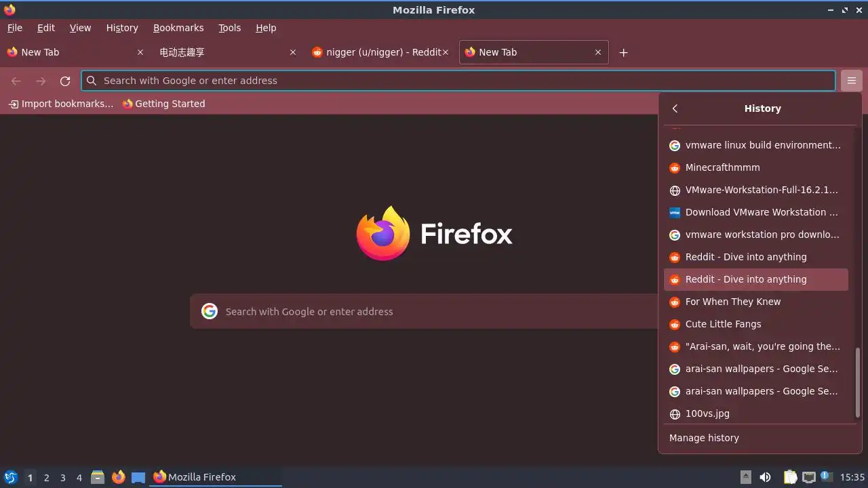This screenshot has width=868, height=488.
Task: Open 'Download VMware Workstation ...' history entry
Action: click(756, 212)
